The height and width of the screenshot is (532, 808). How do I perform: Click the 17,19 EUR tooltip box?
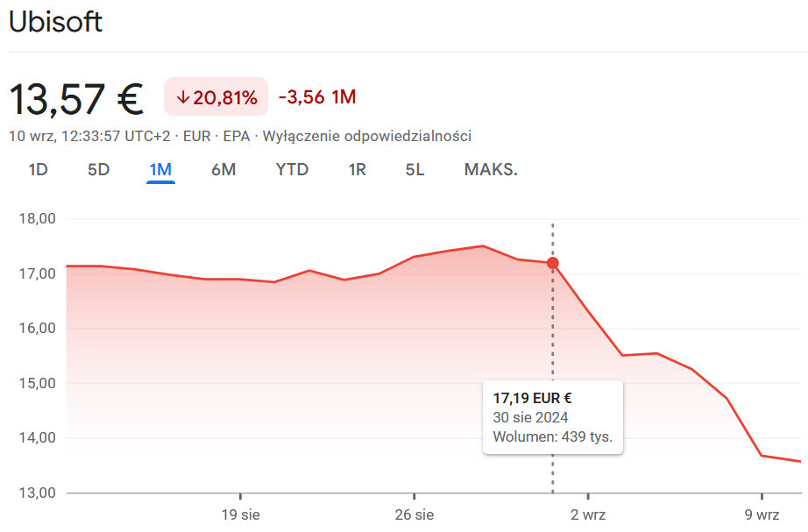pyautogui.click(x=552, y=416)
